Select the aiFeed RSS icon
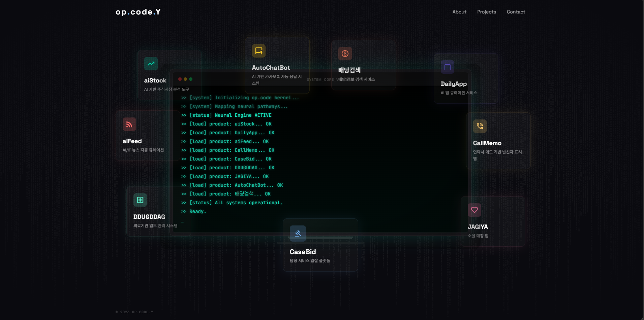Image resolution: width=644 pixels, height=320 pixels. (x=129, y=124)
